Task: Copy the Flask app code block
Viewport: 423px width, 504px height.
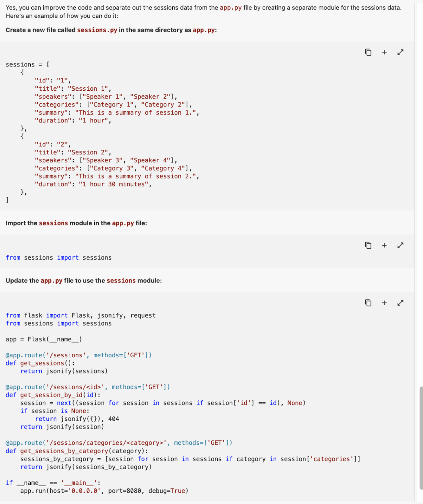Action: click(x=368, y=303)
